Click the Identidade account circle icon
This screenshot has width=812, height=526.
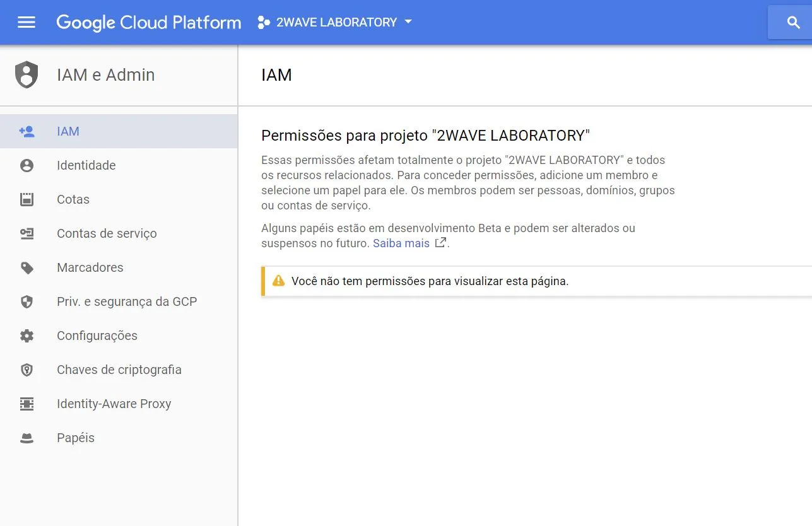[26, 165]
